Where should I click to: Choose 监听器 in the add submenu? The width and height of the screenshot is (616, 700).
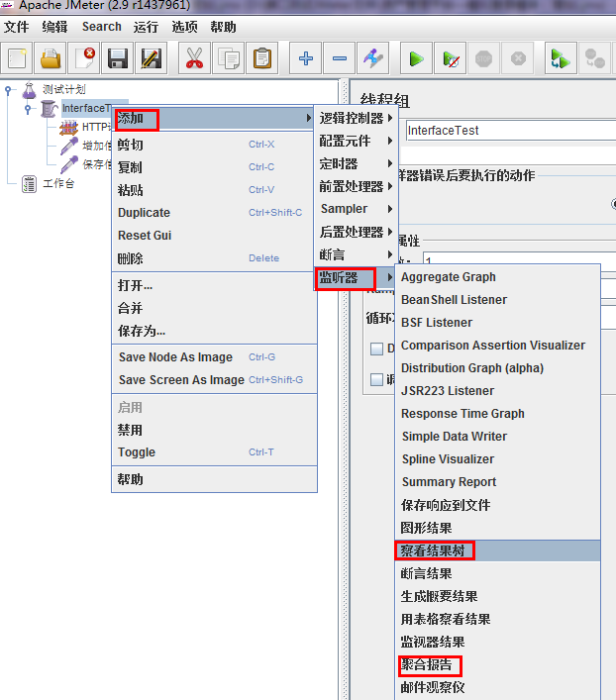[356, 277]
